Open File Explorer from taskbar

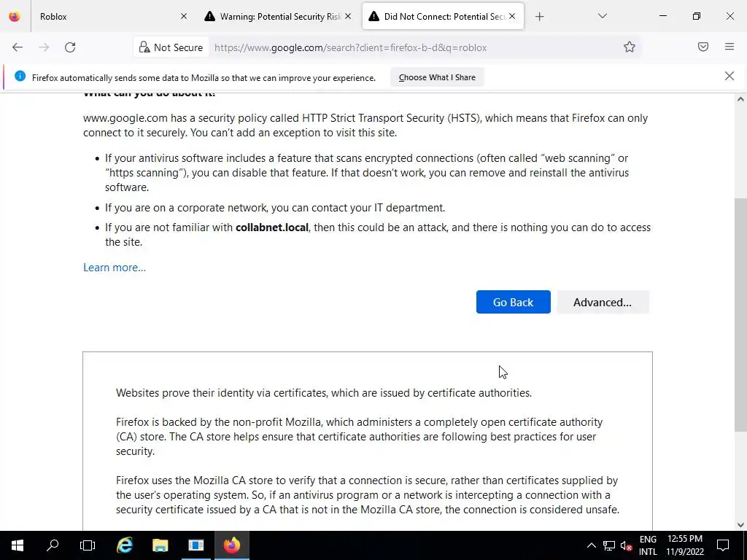pos(160,545)
